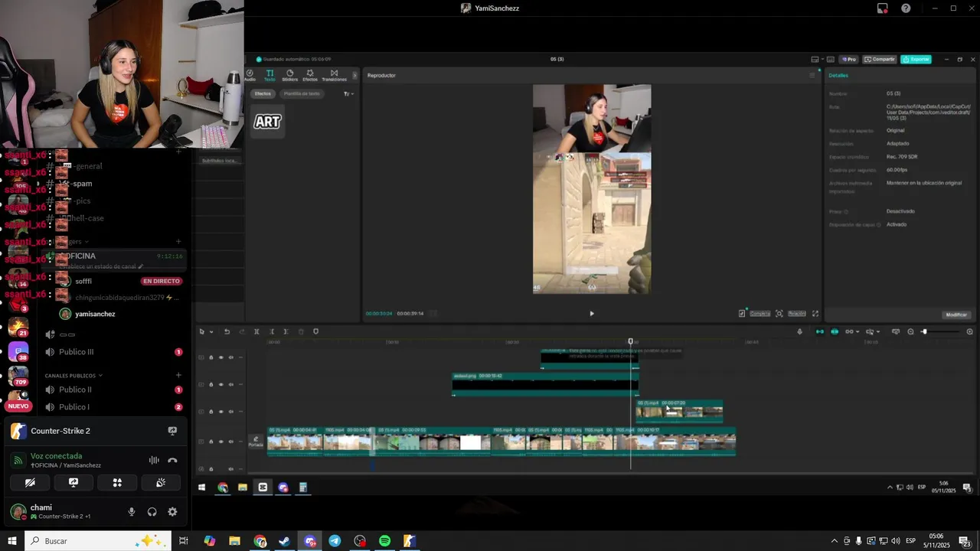Undo the last timeline edit
The width and height of the screenshot is (980, 551).
227,331
